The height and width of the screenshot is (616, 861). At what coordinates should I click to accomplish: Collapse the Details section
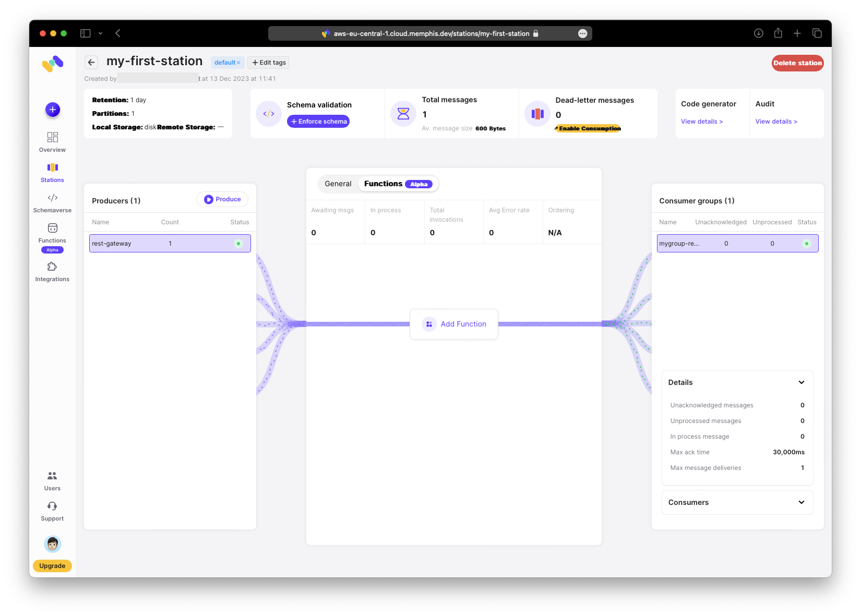pyautogui.click(x=801, y=382)
